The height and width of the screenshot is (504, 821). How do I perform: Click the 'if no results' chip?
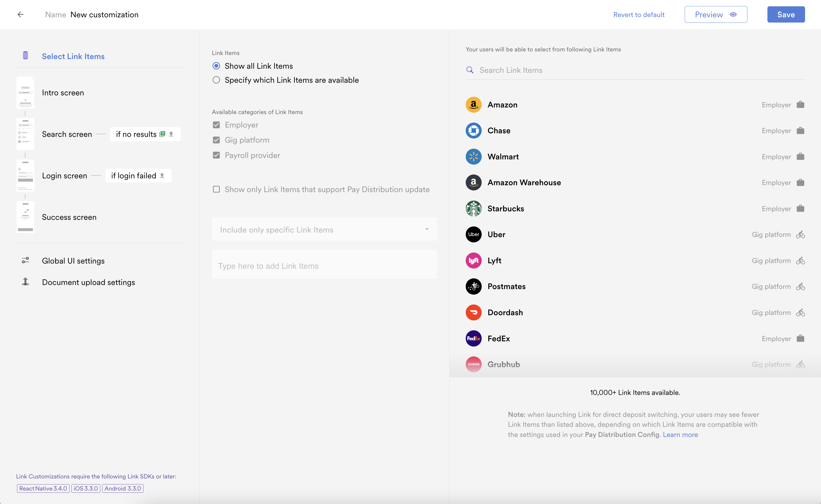click(x=145, y=134)
